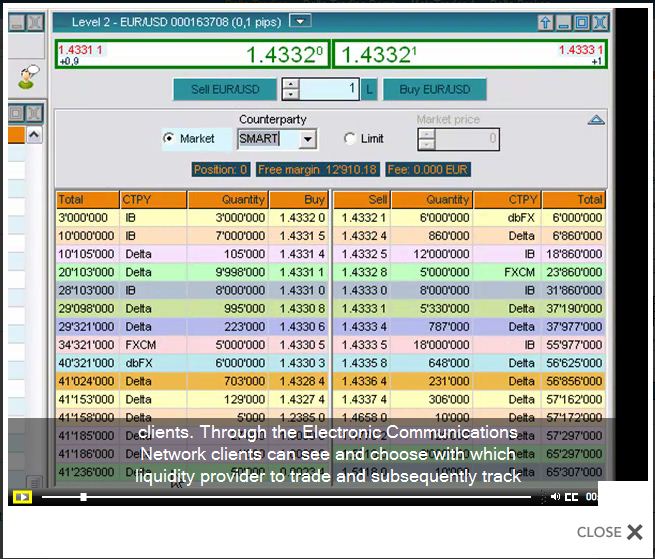Minimize the Level 2 window
655x559 pixels.
(x=564, y=21)
